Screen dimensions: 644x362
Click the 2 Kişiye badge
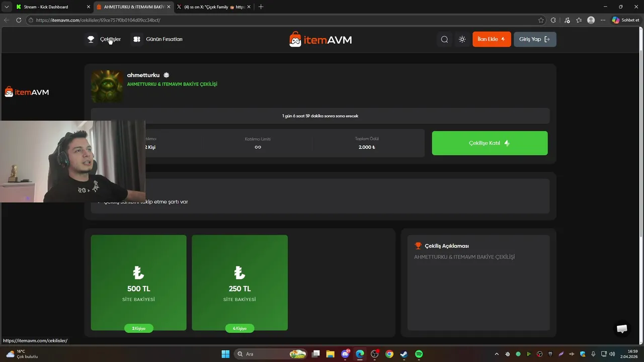138,328
